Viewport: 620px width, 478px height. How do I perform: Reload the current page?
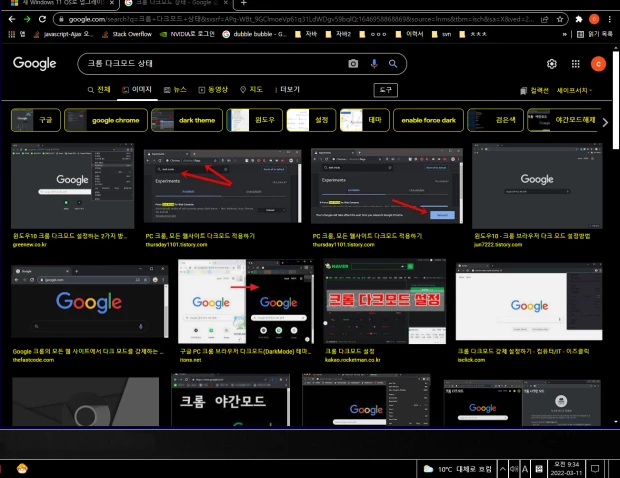coord(42,19)
